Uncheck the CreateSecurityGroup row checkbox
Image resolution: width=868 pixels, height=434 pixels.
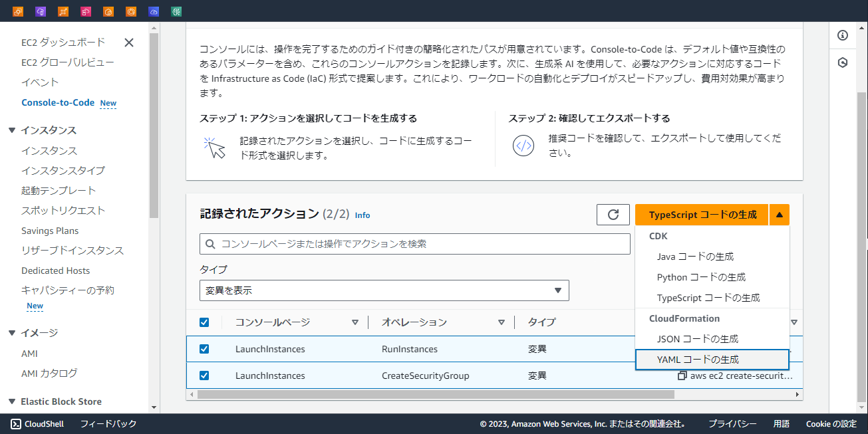click(x=204, y=376)
